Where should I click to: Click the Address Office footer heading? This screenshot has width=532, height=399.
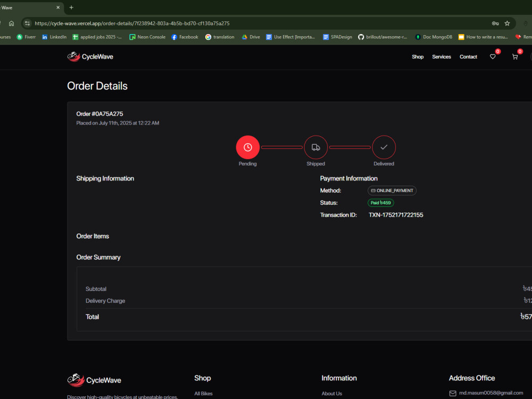point(472,378)
